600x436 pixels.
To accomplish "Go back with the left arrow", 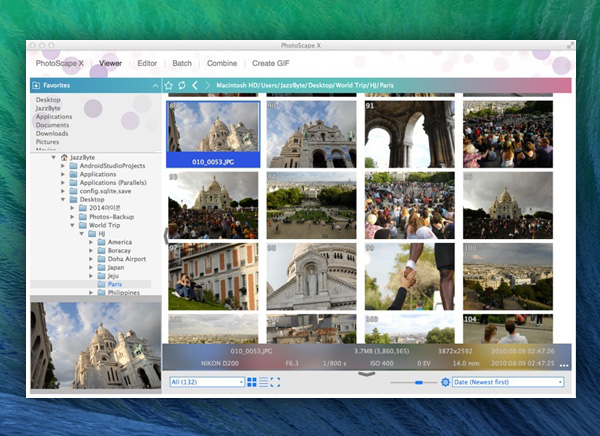I will coord(195,85).
